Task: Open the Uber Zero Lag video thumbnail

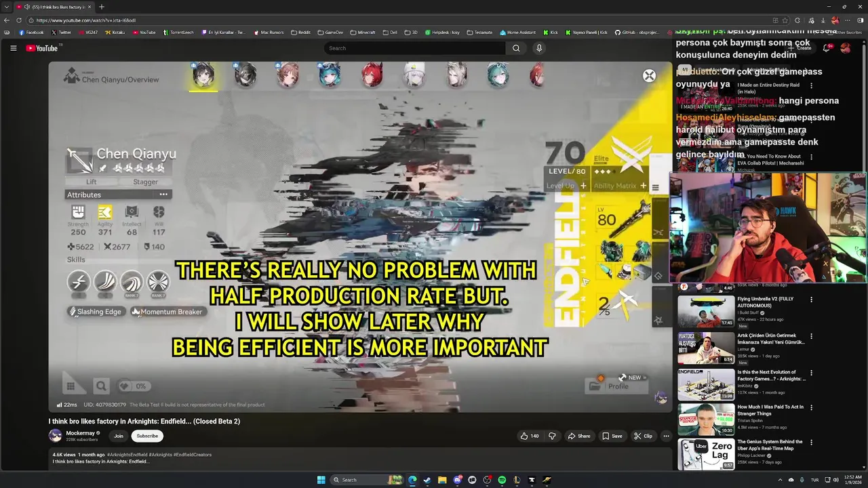Action: coord(705,455)
